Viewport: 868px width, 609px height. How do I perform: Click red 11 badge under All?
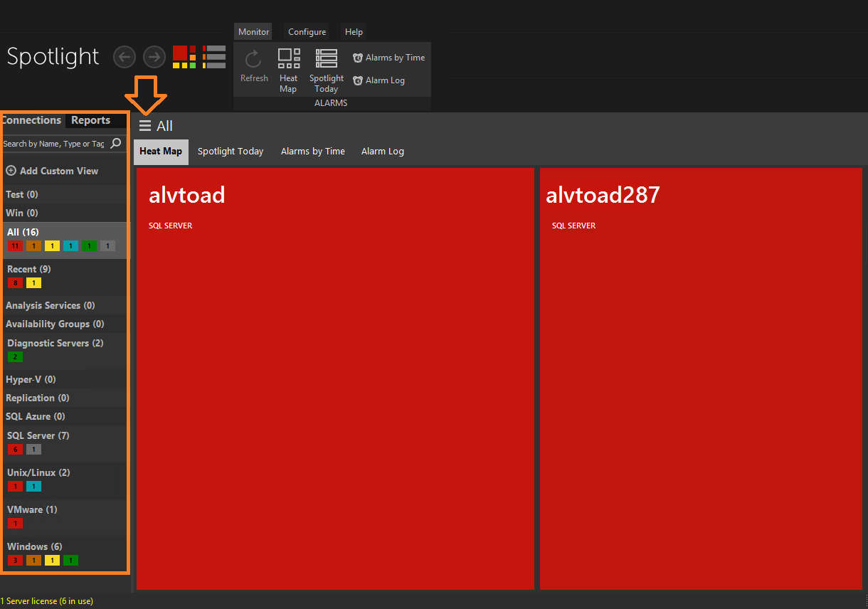pyautogui.click(x=15, y=246)
